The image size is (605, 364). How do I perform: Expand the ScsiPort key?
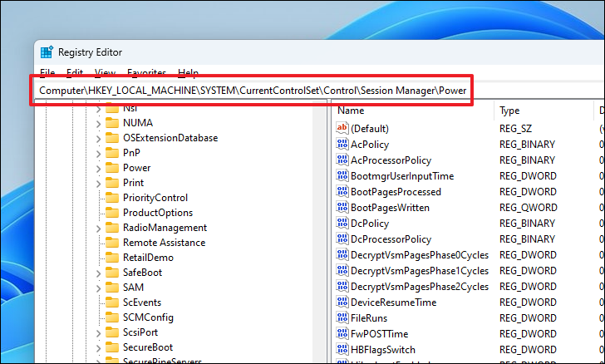[x=98, y=333]
